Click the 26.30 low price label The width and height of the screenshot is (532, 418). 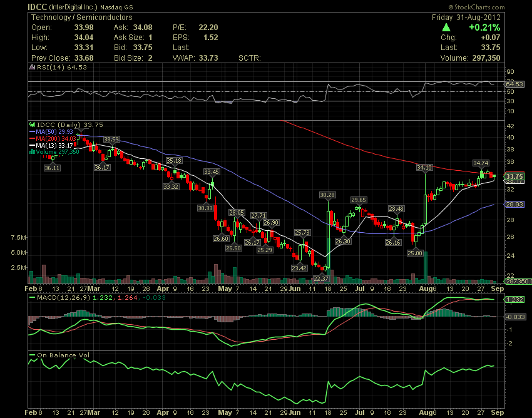[343, 242]
